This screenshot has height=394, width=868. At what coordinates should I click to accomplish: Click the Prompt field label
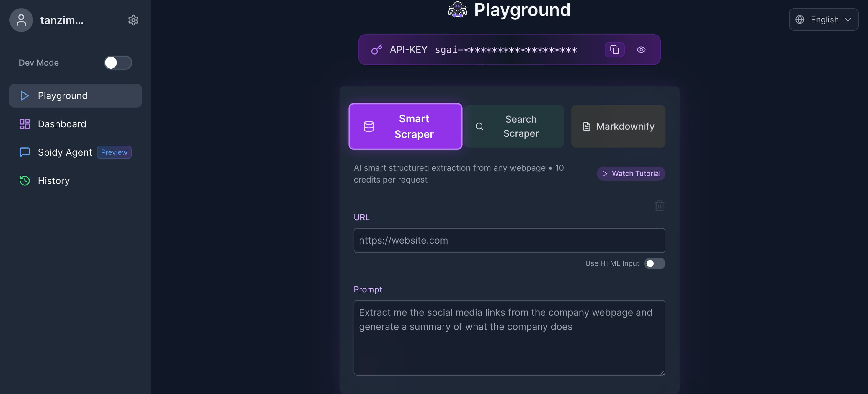pyautogui.click(x=368, y=289)
